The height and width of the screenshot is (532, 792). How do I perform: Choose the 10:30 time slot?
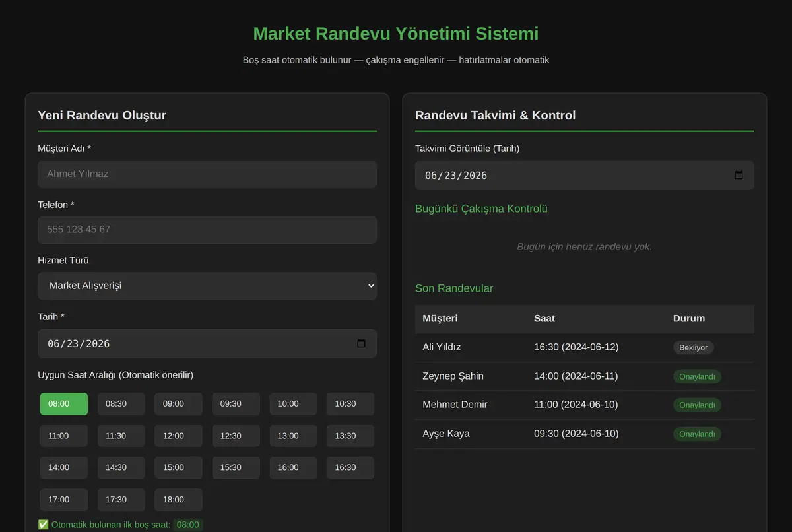[x=350, y=404]
